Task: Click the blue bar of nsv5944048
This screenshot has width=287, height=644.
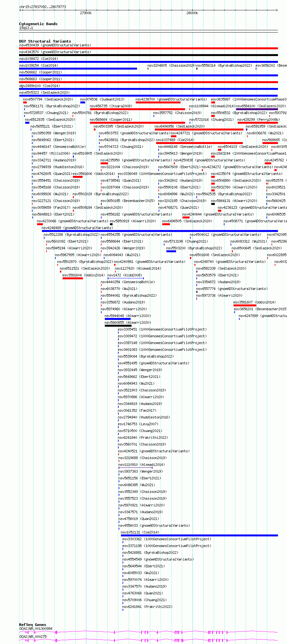Action: pyautogui.click(x=118, y=319)
